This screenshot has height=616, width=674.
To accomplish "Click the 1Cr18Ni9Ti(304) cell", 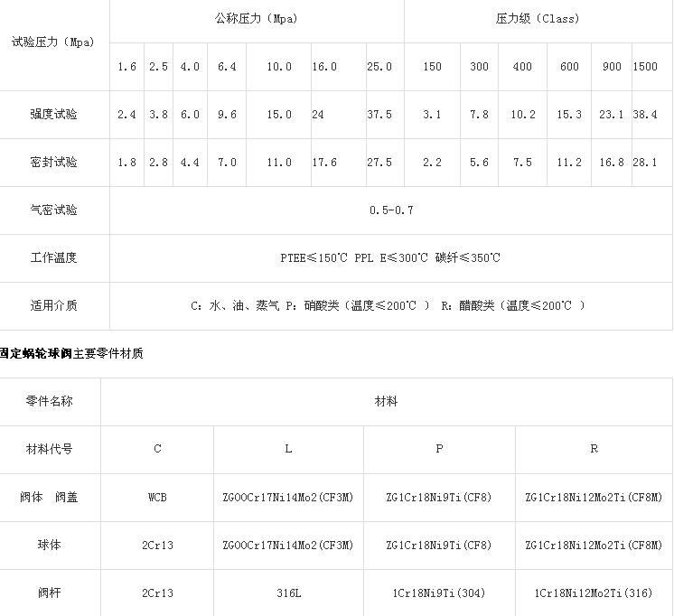I will (439, 593).
